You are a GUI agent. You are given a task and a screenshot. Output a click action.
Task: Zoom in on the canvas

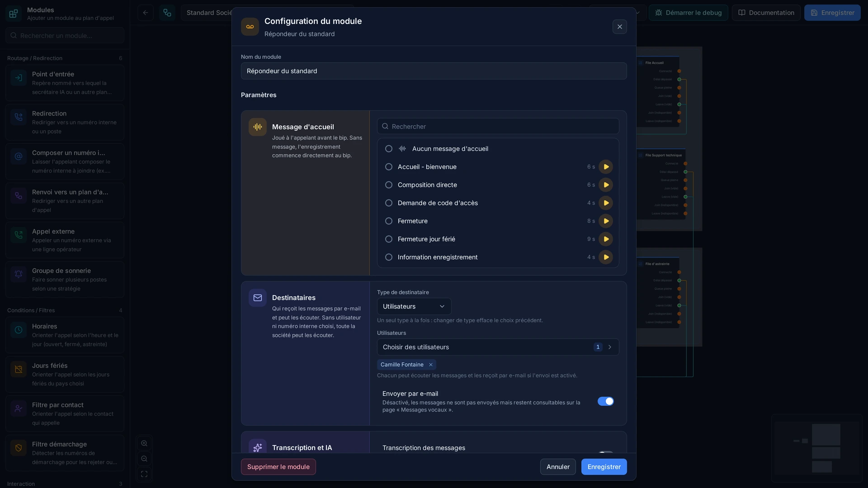click(x=144, y=443)
